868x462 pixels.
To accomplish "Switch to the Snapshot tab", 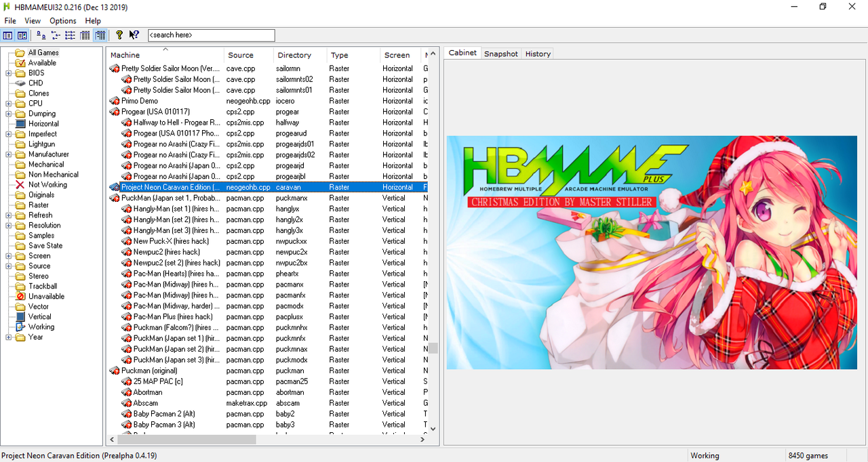I will (500, 54).
